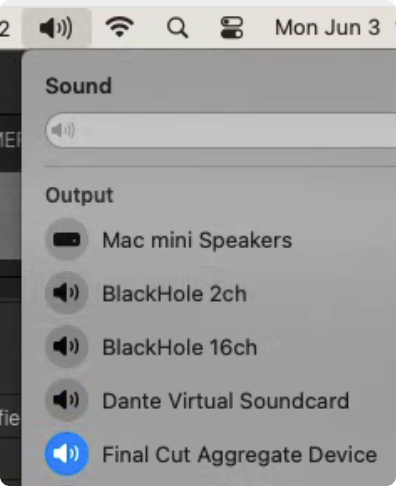Click the speaker icon next to BlackHole 16ch
Screen dimensions: 396x486
pyautogui.click(x=67, y=346)
